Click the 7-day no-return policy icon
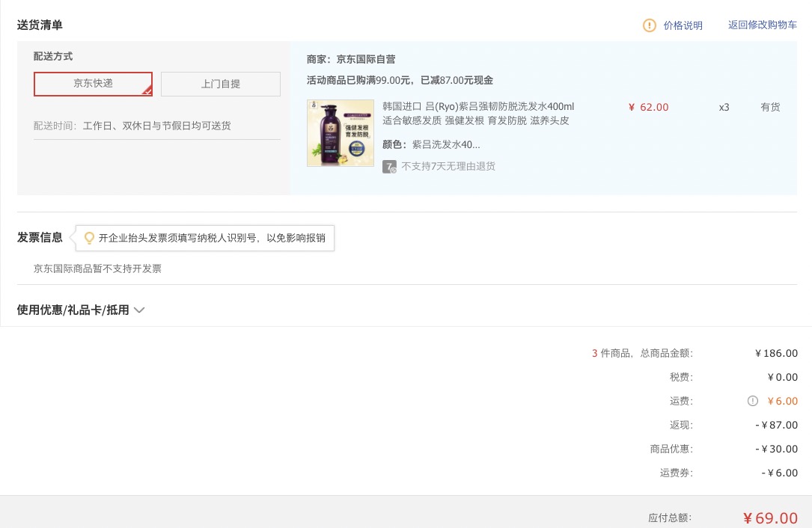Screen dimensions: 812x528 (x=389, y=167)
